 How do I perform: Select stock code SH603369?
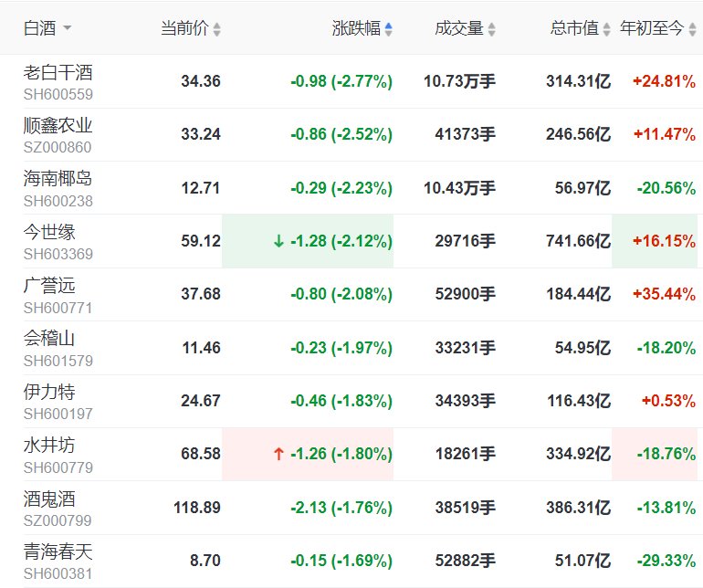click(x=58, y=254)
